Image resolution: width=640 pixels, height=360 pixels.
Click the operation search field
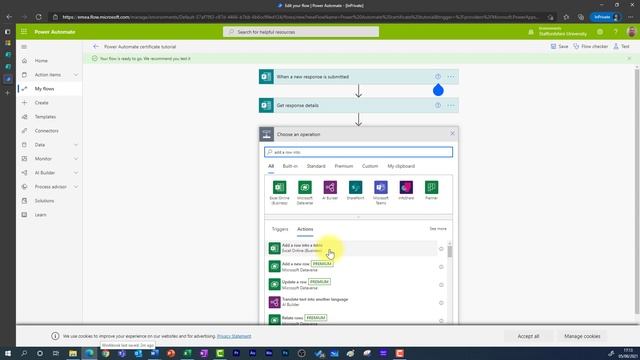coord(358,152)
